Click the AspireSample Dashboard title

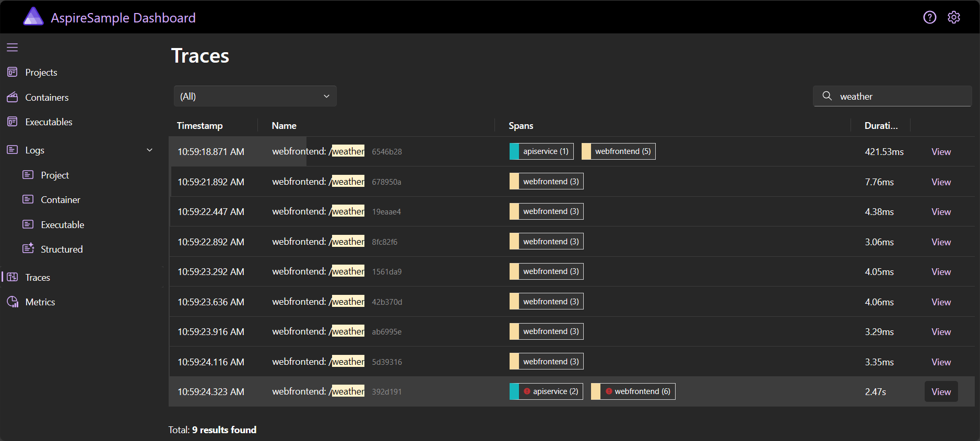pos(123,18)
